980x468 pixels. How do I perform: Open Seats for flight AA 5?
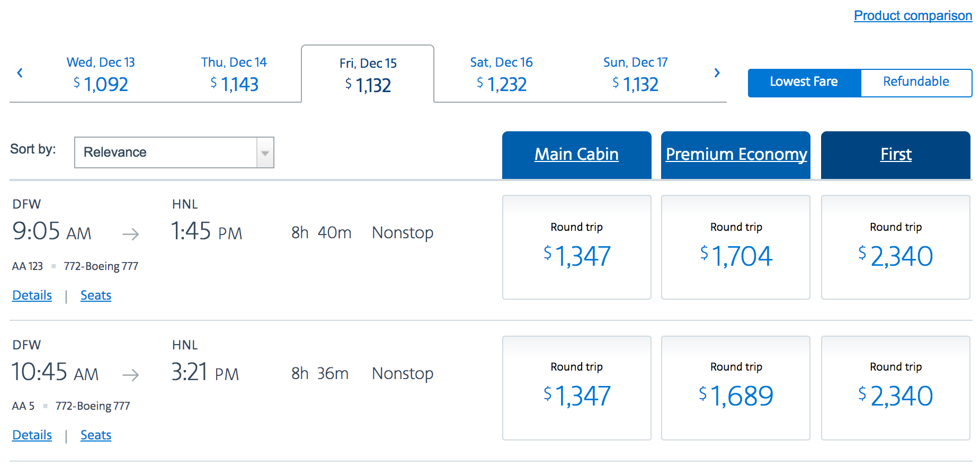point(96,435)
